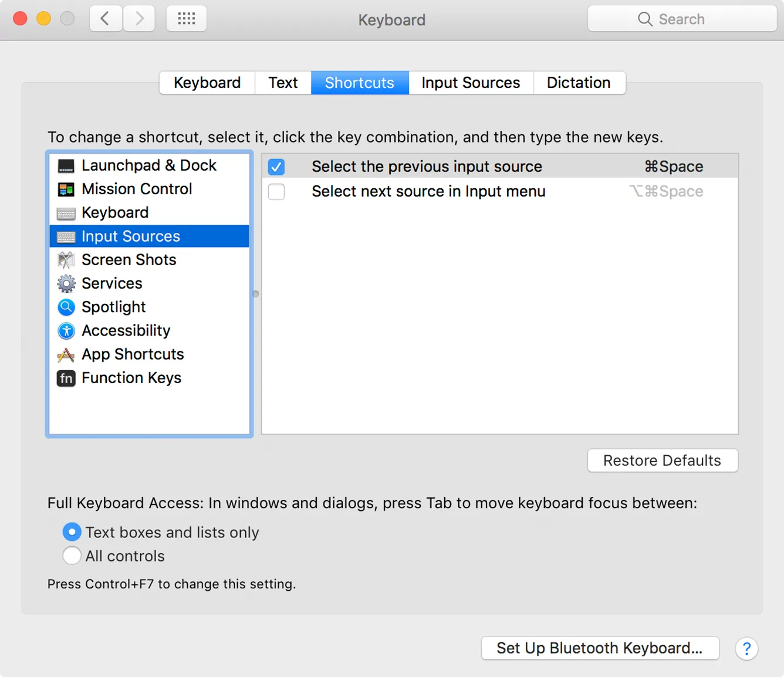Click the Function Keys fn icon
The height and width of the screenshot is (677, 784).
[x=66, y=378]
